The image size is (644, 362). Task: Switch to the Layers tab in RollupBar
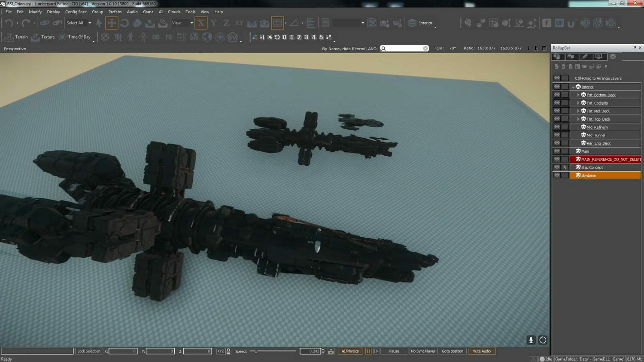point(613,57)
